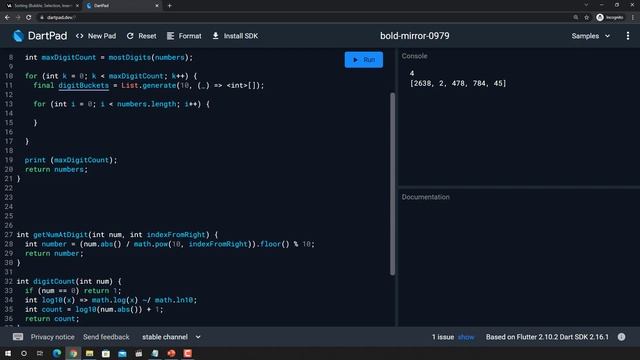Run the code with Run button

[364, 60]
